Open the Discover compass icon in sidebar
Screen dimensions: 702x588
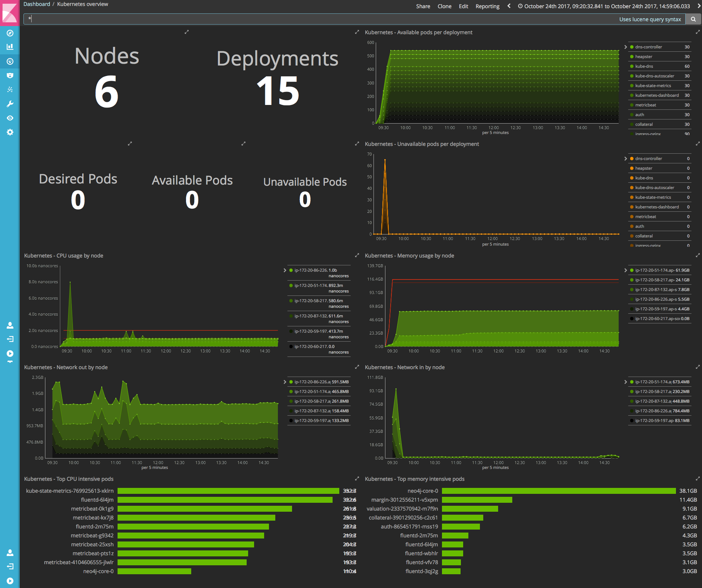pos(10,33)
